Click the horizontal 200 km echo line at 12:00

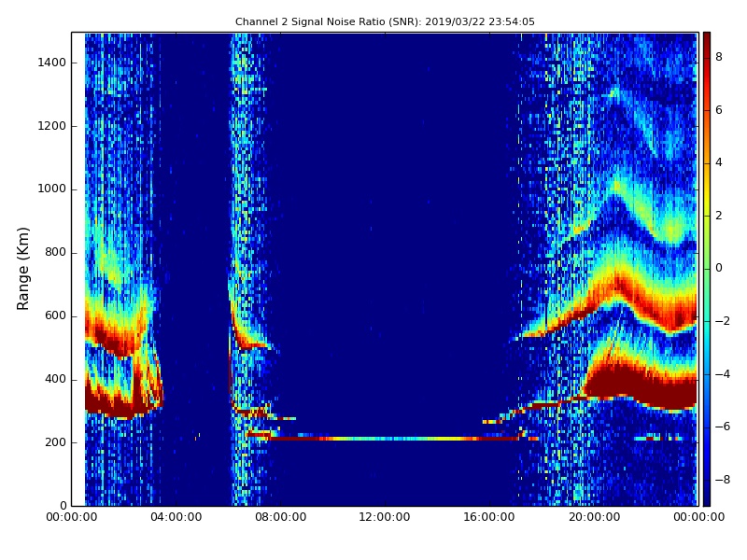pyautogui.click(x=385, y=439)
